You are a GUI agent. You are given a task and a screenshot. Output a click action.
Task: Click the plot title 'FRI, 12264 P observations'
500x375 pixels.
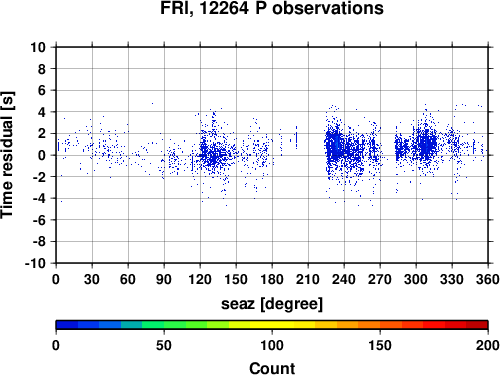(272, 8)
